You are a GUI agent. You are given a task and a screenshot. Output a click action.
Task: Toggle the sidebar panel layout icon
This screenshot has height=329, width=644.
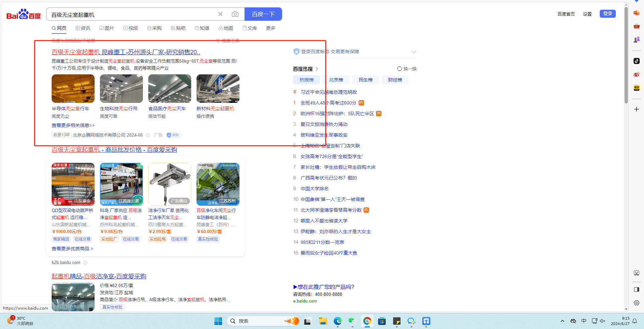coord(636,289)
